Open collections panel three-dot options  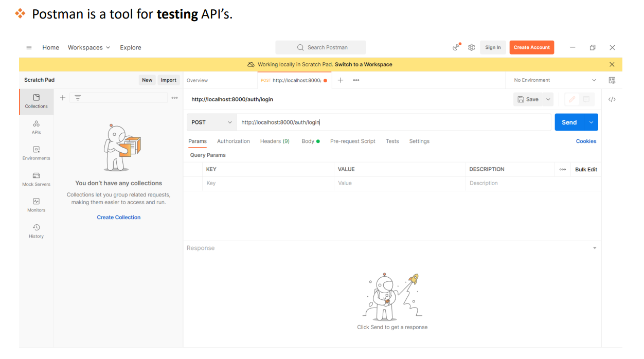(174, 98)
